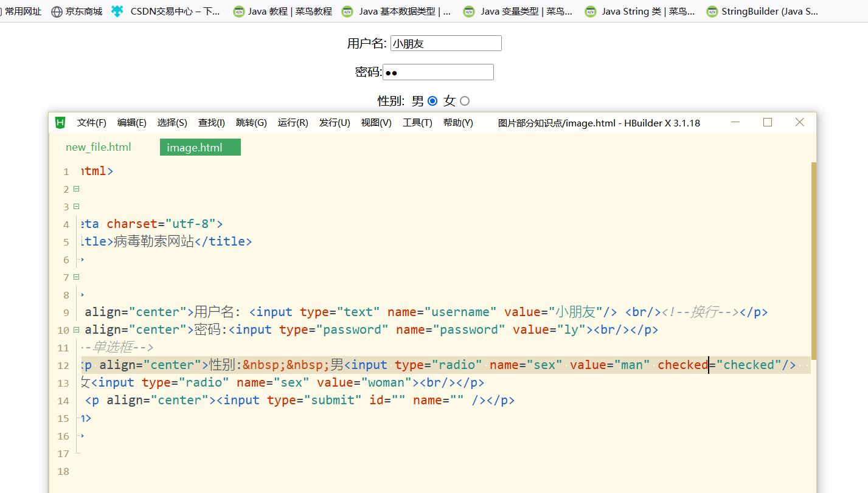This screenshot has width=868, height=493.
Task: Maximize the HBuilder X window
Action: 768,122
